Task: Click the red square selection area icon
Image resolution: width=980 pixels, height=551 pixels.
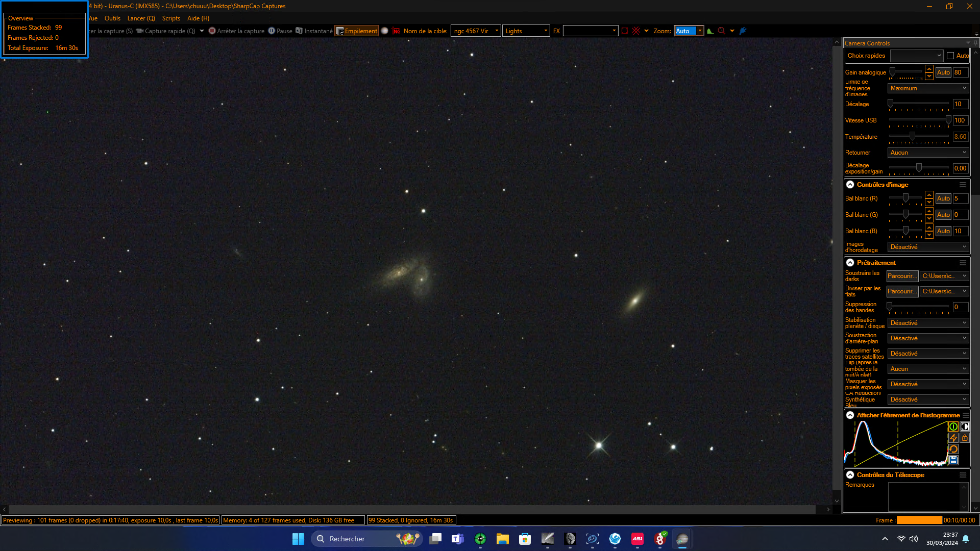Action: click(x=624, y=31)
